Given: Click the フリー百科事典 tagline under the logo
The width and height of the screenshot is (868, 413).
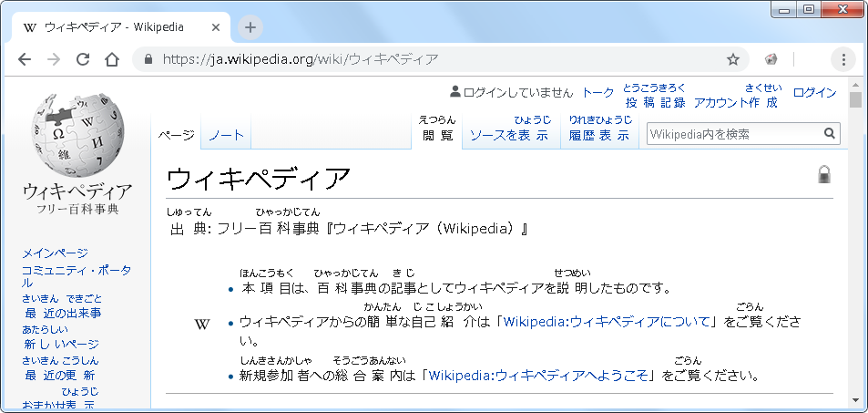Looking at the screenshot, I should [77, 209].
